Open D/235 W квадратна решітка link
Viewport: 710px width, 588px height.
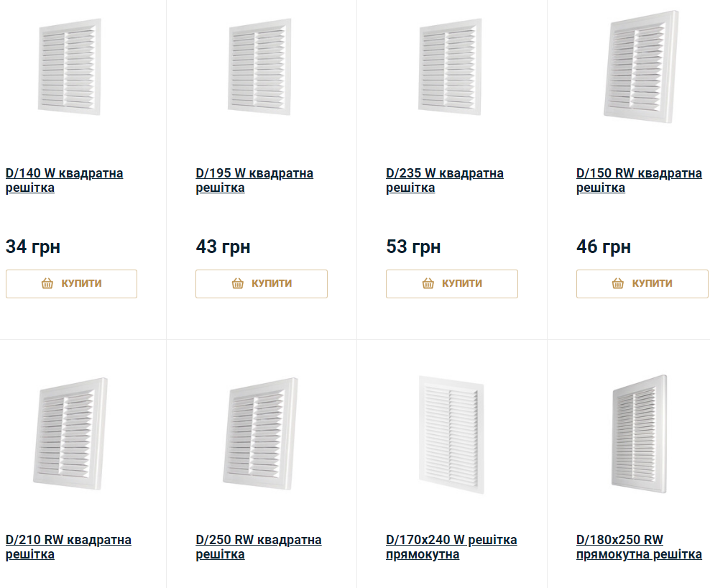445,180
